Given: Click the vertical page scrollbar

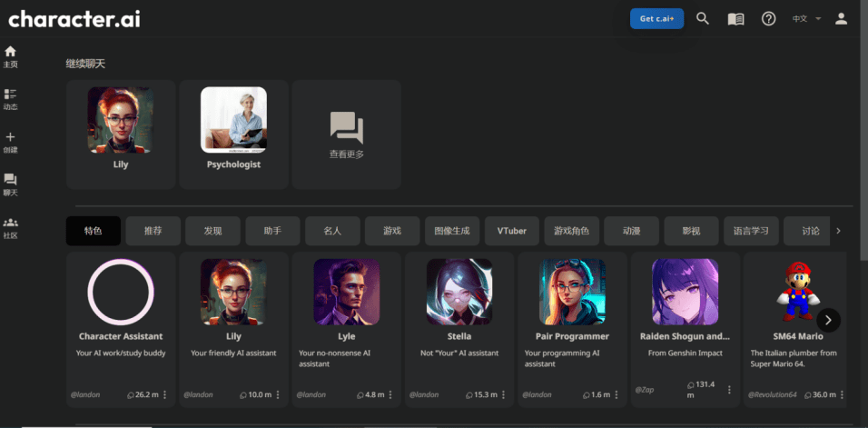Looking at the screenshot, I should pos(863,130).
